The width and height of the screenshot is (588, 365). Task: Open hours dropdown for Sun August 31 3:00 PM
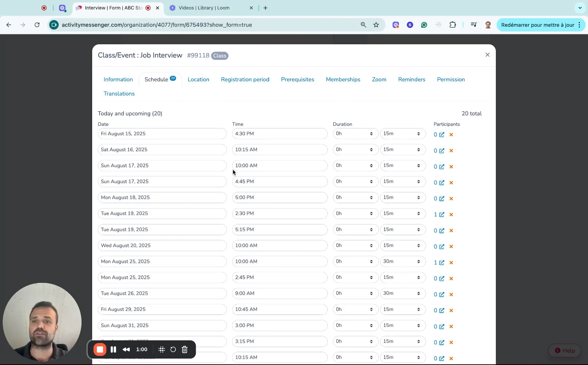pos(355,325)
